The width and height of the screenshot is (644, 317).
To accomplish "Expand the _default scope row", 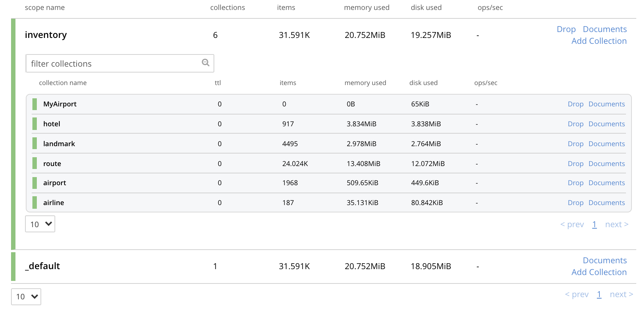I will 42,266.
